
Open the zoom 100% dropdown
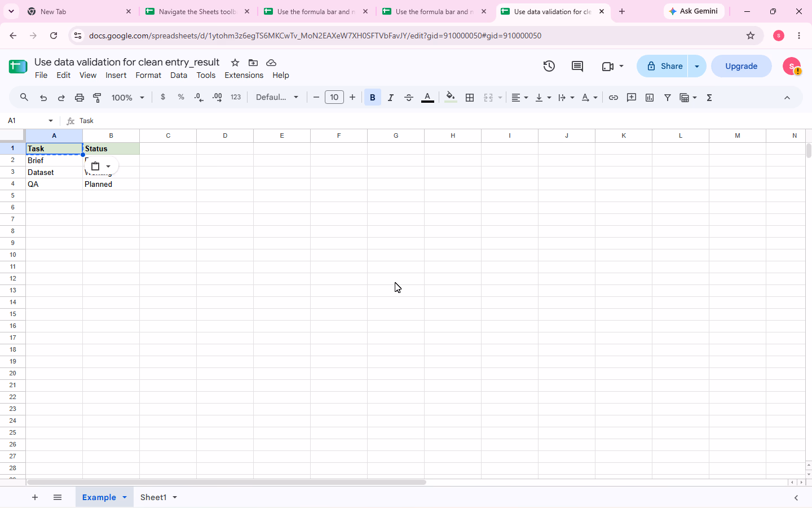pyautogui.click(x=128, y=98)
